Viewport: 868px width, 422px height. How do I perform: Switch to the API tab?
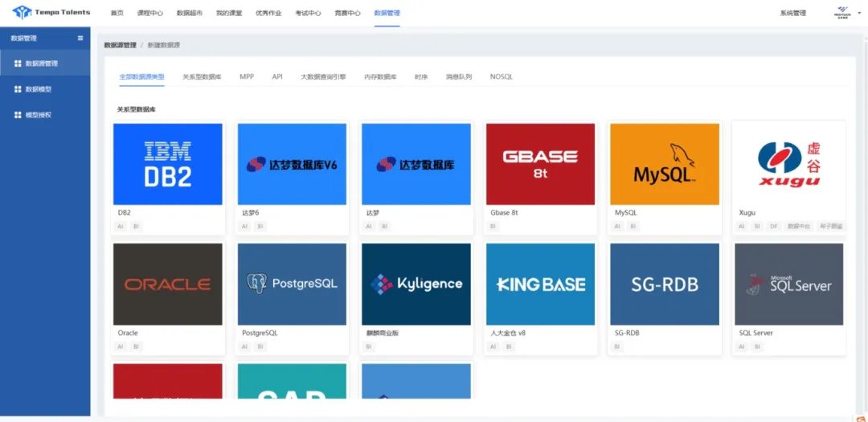pos(277,77)
